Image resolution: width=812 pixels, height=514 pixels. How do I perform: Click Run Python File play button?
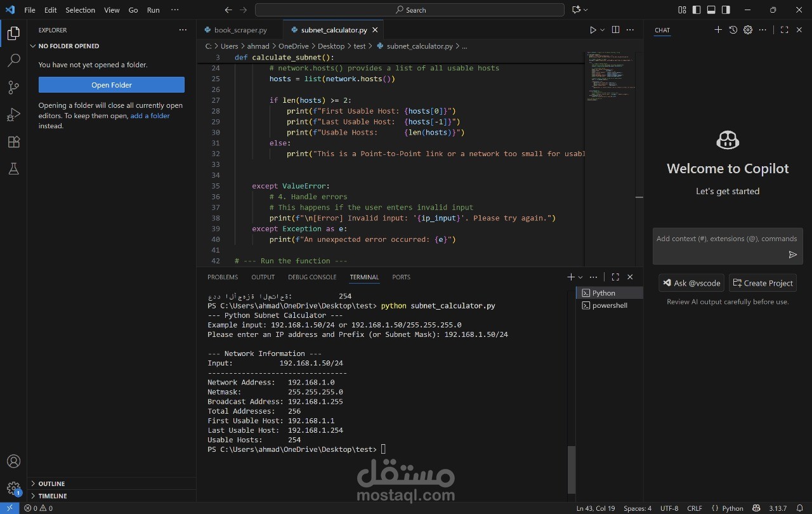[x=593, y=30]
